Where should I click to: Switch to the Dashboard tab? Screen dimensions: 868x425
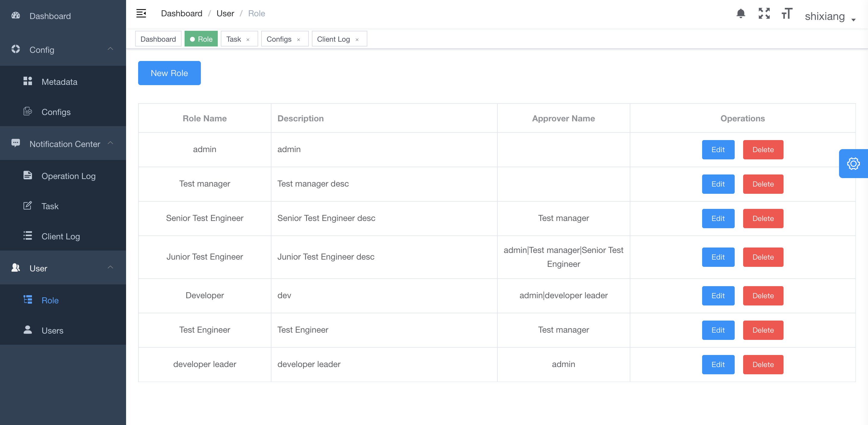(x=158, y=39)
